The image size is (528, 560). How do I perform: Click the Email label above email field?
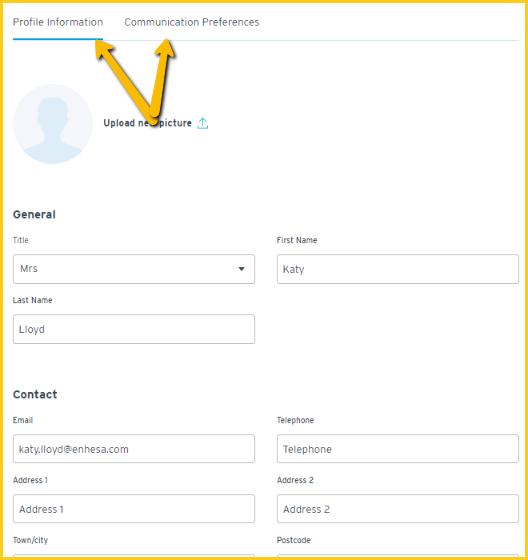(23, 420)
